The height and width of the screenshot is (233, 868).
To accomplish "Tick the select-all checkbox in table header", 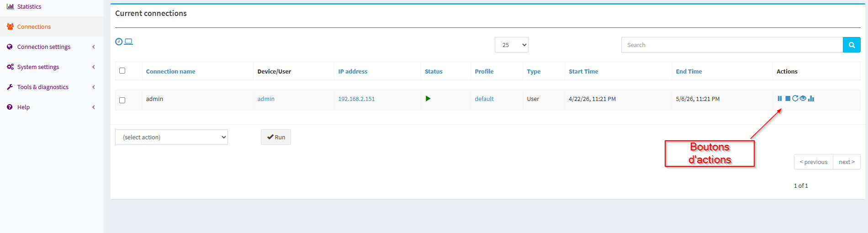I will click(x=122, y=70).
